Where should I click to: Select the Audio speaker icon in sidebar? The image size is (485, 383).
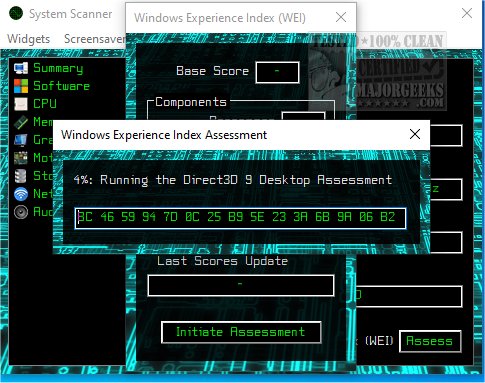coord(21,212)
